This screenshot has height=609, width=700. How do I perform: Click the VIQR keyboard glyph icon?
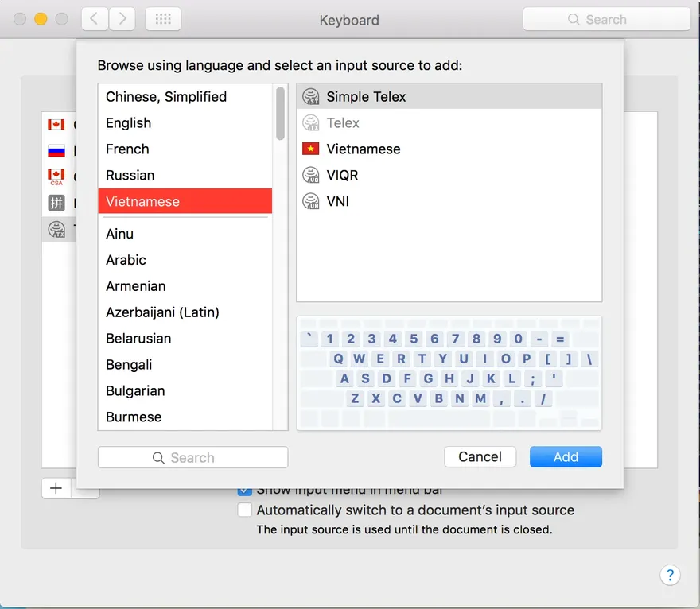pos(309,175)
